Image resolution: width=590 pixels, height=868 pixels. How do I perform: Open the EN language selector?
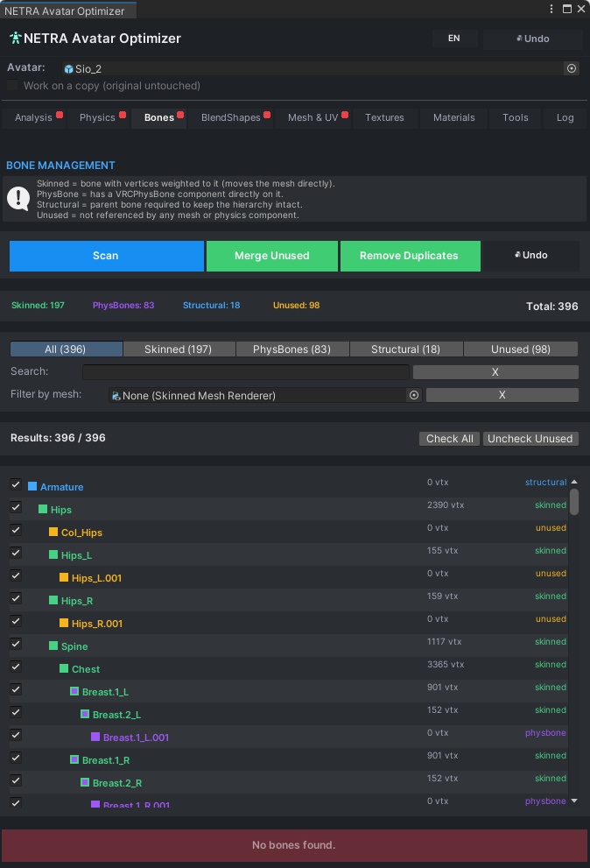454,39
